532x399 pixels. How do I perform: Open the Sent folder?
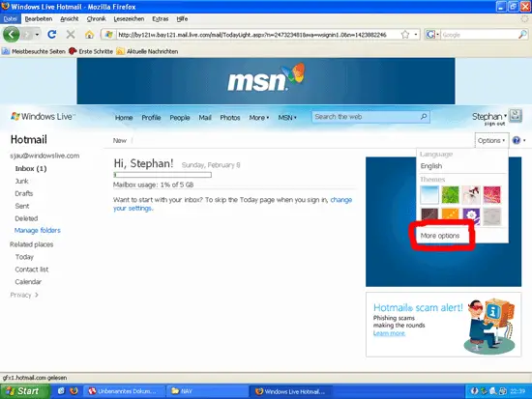point(22,206)
